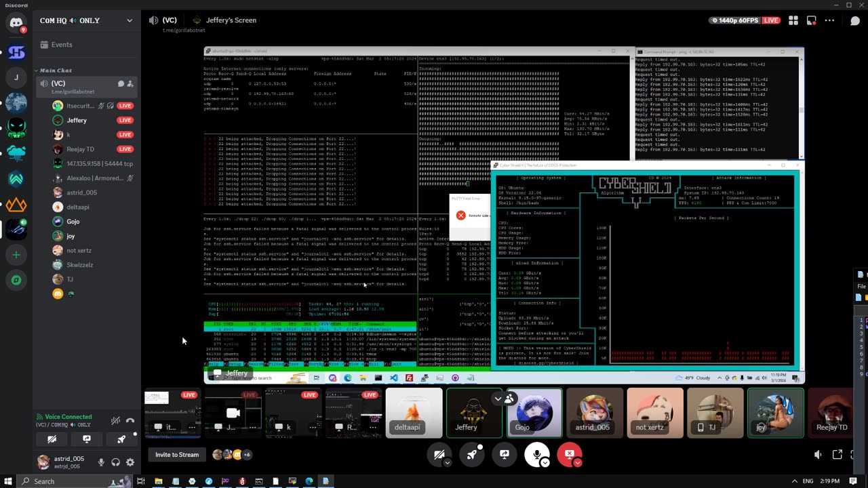Toggle deafen headphones in the user panel
Image resolution: width=868 pixels, height=488 pixels.
point(115,462)
